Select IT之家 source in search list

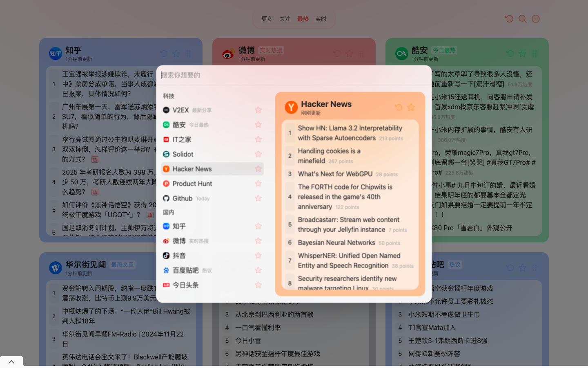coord(212,139)
